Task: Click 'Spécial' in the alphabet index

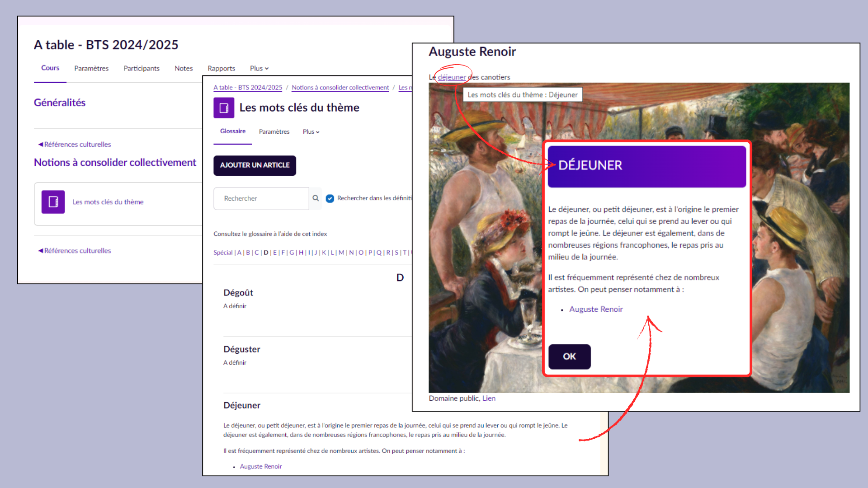Action: coord(223,253)
